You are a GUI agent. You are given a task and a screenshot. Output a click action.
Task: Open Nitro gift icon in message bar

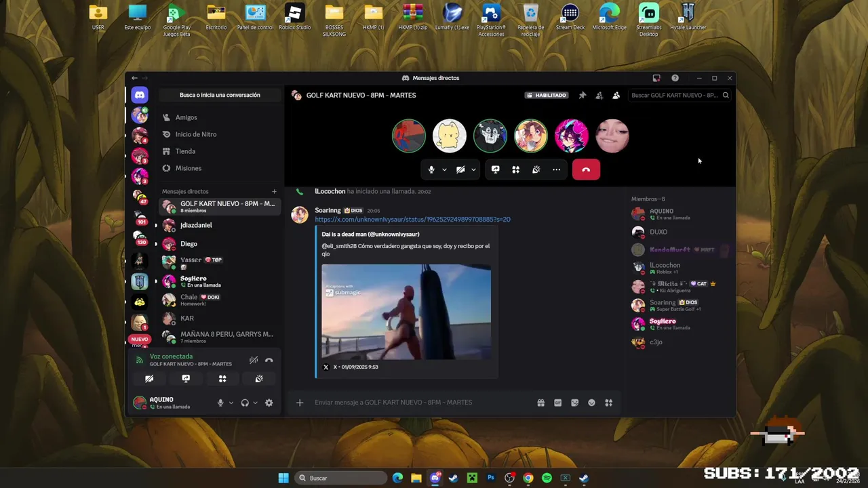pos(540,403)
